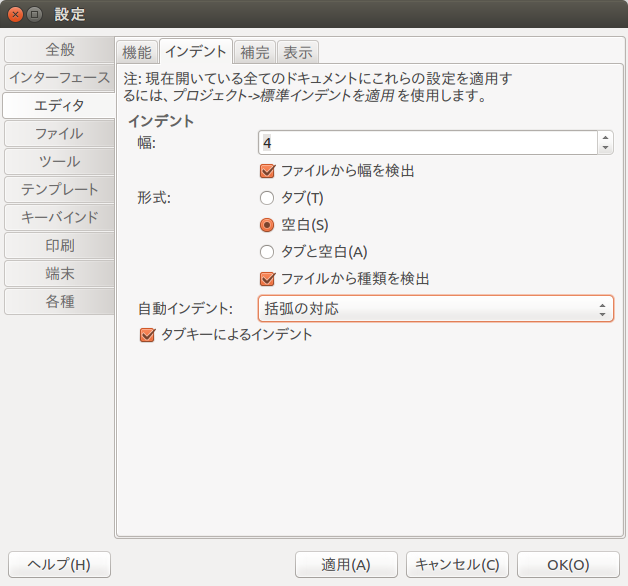Switch to the 機能 tab
This screenshot has height=586, width=628.
coord(137,52)
